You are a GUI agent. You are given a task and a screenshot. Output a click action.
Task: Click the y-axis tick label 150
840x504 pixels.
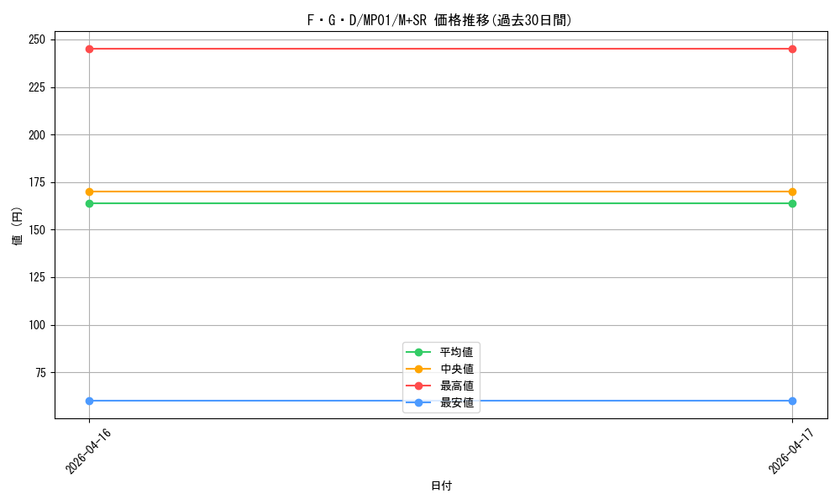click(37, 230)
